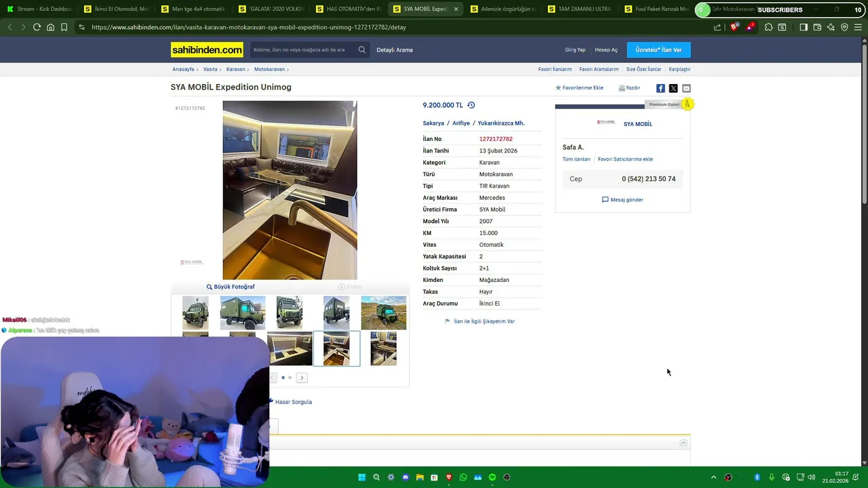868x488 pixels.
Task: Close the SYA MOBİL Expedition tab
Action: point(456,9)
